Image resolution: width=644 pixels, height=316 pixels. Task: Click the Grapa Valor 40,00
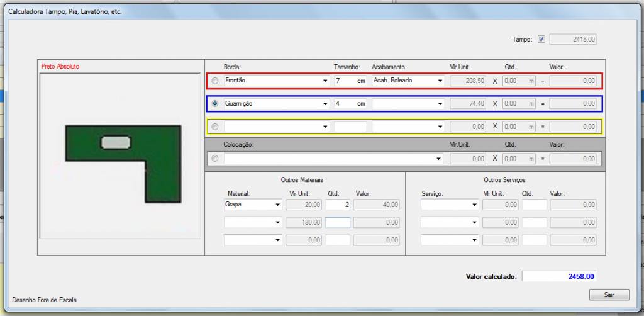coord(376,205)
